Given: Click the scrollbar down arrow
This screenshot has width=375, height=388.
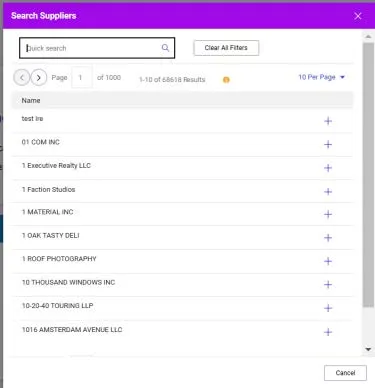Looking at the screenshot, I should click(368, 349).
